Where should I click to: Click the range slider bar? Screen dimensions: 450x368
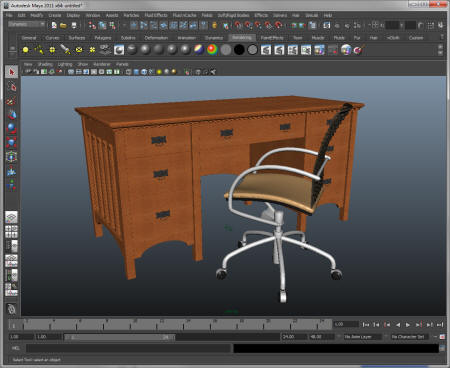coord(119,337)
